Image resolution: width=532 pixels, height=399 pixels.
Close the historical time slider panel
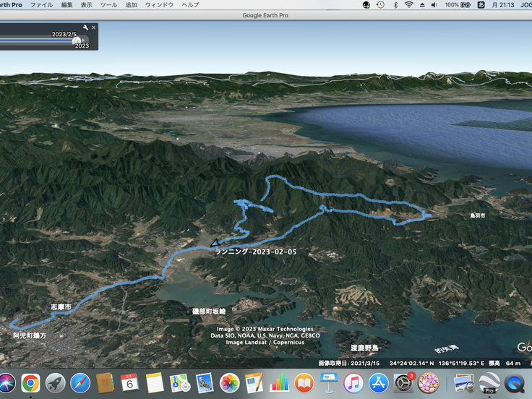(x=93, y=27)
